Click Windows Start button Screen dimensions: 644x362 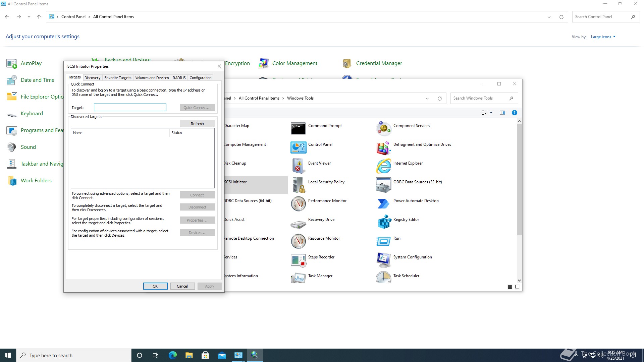[8, 355]
